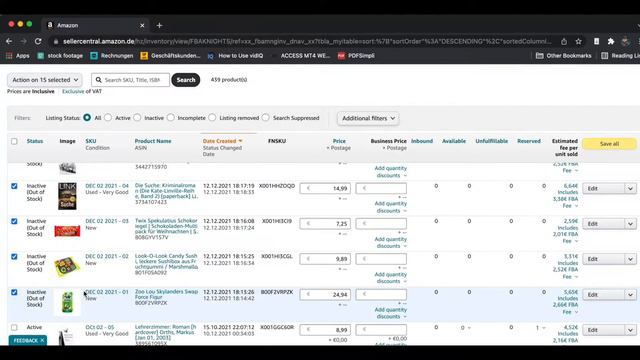This screenshot has width=640, height=360.
Task: Click the magnifier icon in the search field
Action: [x=98, y=80]
